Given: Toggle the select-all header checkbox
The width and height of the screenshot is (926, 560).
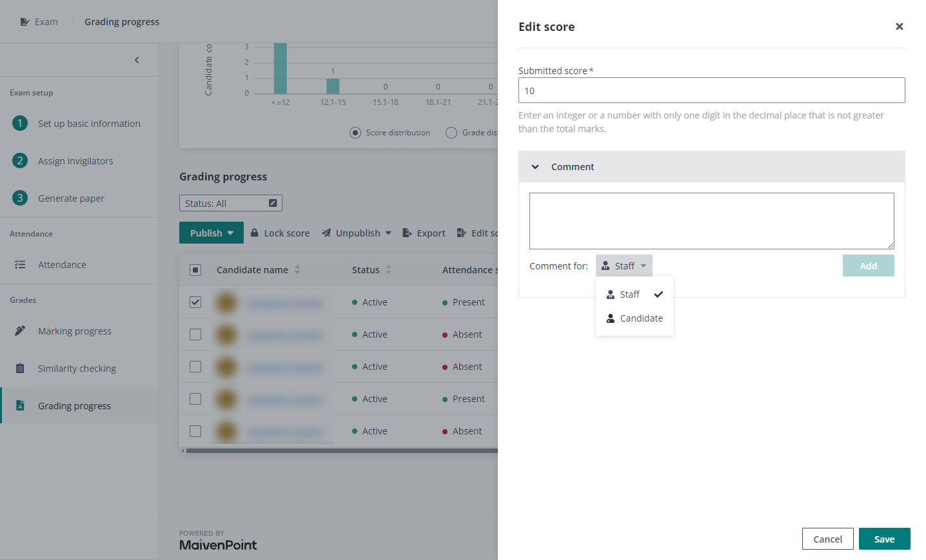Looking at the screenshot, I should pyautogui.click(x=195, y=270).
